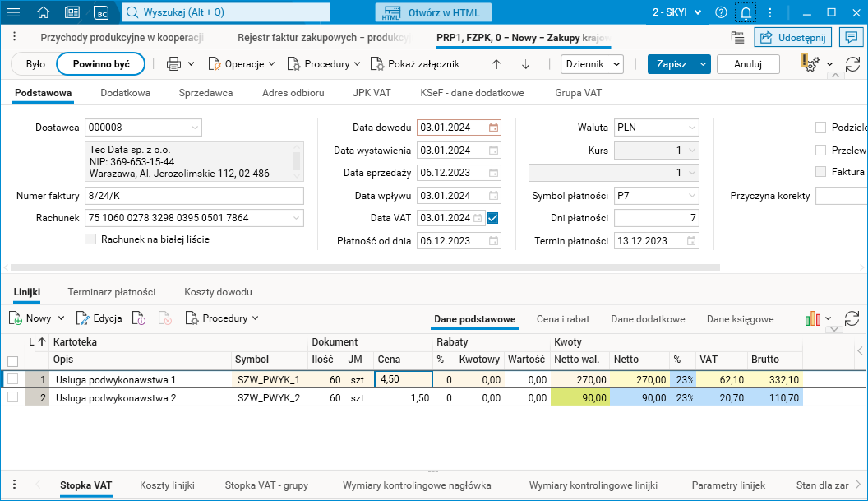The image size is (868, 501).
Task: Click Edycja in lines toolbar
Action: pos(99,318)
